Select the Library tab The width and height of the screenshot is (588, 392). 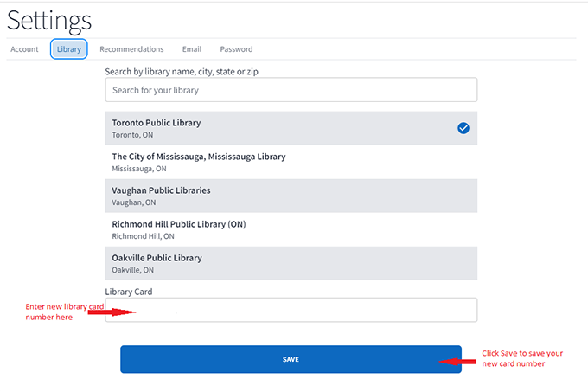pos(69,49)
